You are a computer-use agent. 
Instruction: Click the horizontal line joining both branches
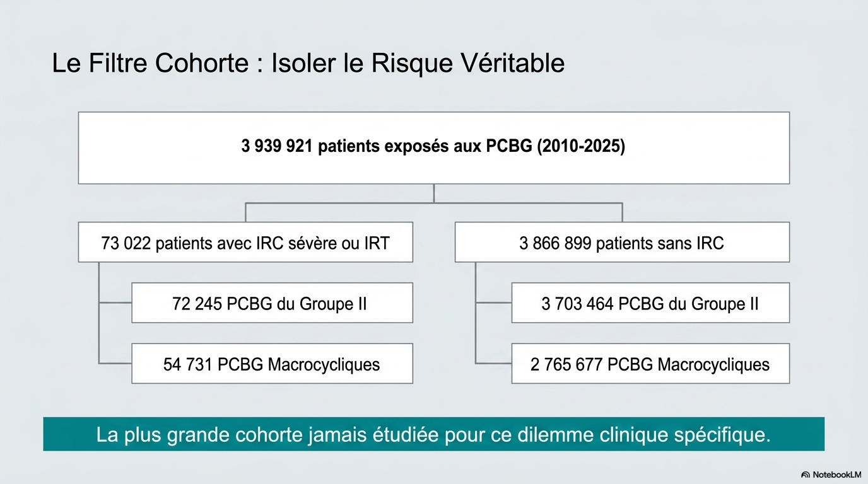click(x=433, y=204)
